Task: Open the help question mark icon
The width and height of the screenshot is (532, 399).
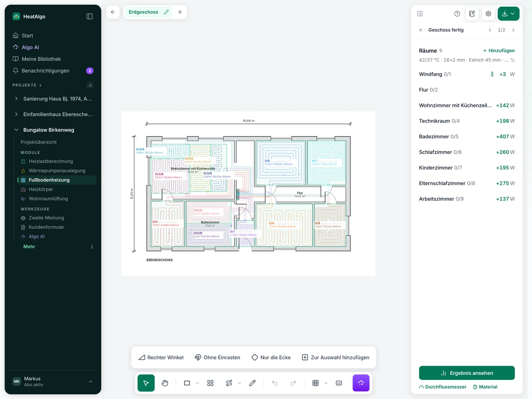Action: (x=457, y=14)
